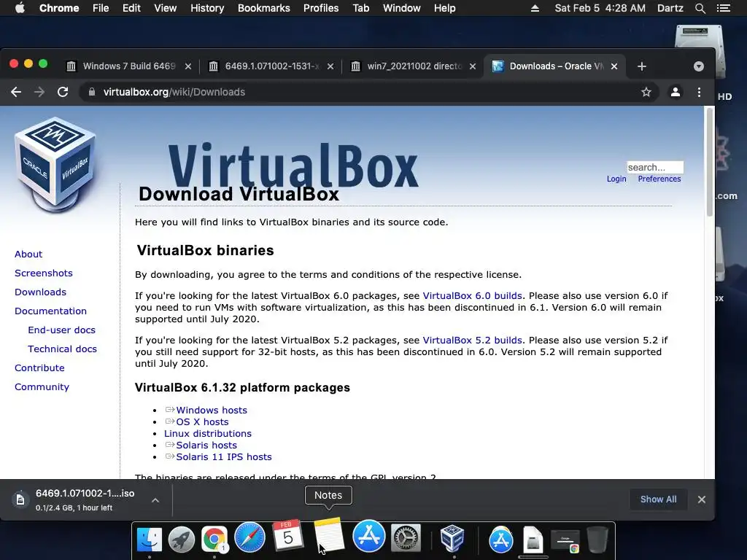The image size is (747, 560).
Task: Open the Window menu
Action: [x=402, y=8]
